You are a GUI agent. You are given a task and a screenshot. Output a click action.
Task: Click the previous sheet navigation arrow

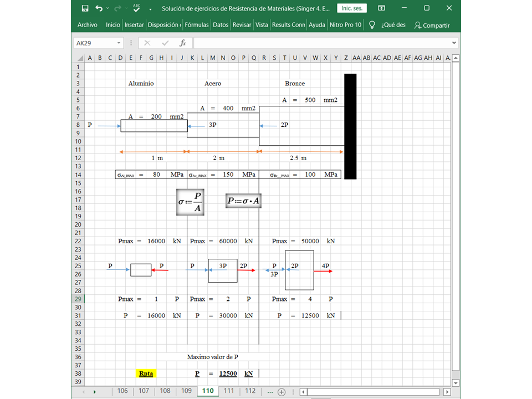(84, 392)
